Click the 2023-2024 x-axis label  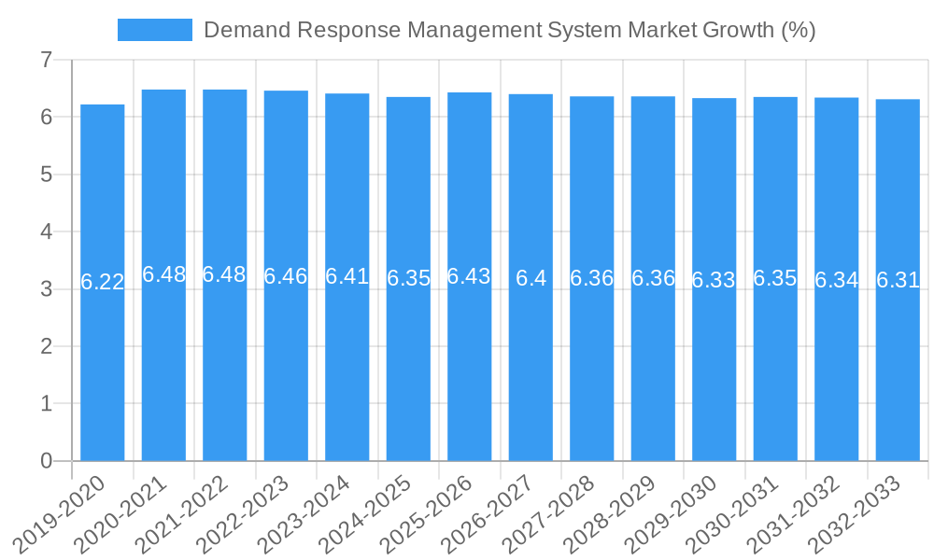coord(304,515)
